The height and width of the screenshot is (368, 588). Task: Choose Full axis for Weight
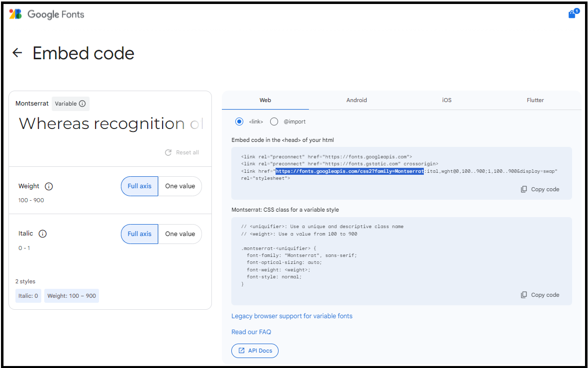pyautogui.click(x=139, y=186)
